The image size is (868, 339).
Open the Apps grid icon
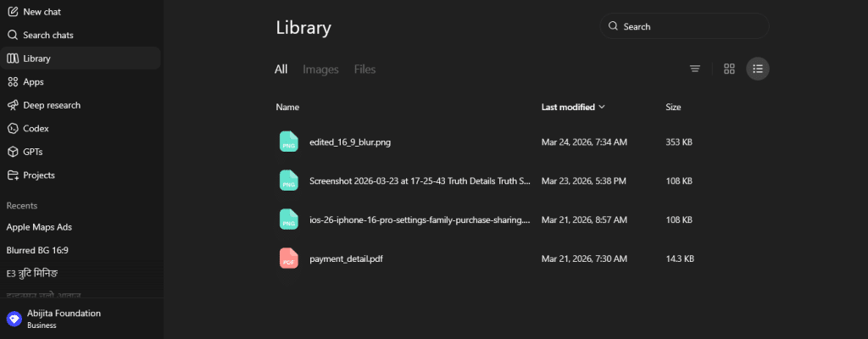pos(13,81)
